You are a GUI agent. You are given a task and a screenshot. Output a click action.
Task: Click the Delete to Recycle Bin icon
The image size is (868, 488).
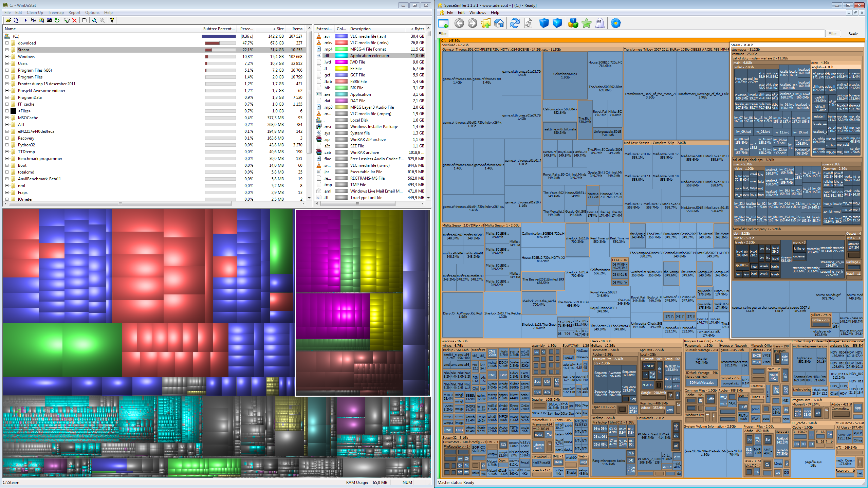click(67, 20)
